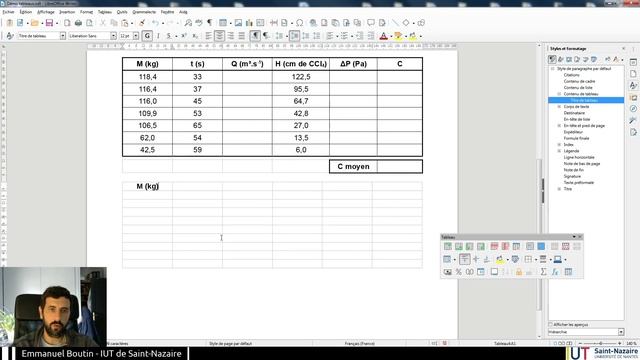Click the Insert comment icon

coord(371,23)
